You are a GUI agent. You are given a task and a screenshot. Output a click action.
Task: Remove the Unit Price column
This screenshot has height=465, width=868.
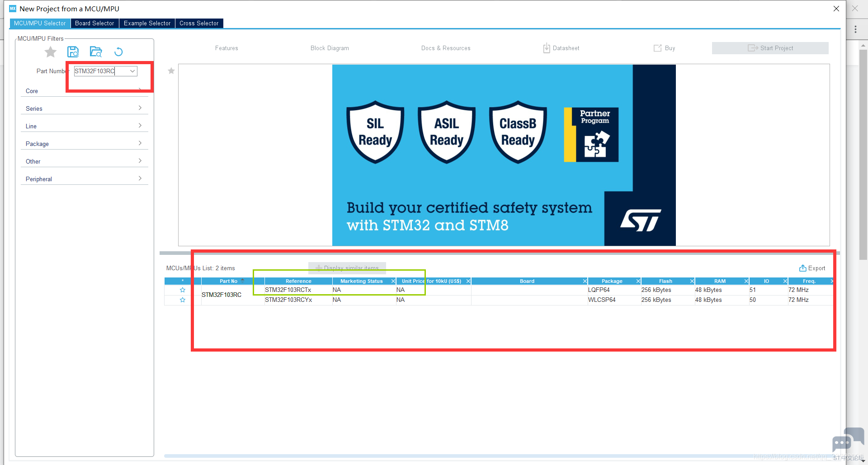tap(468, 281)
